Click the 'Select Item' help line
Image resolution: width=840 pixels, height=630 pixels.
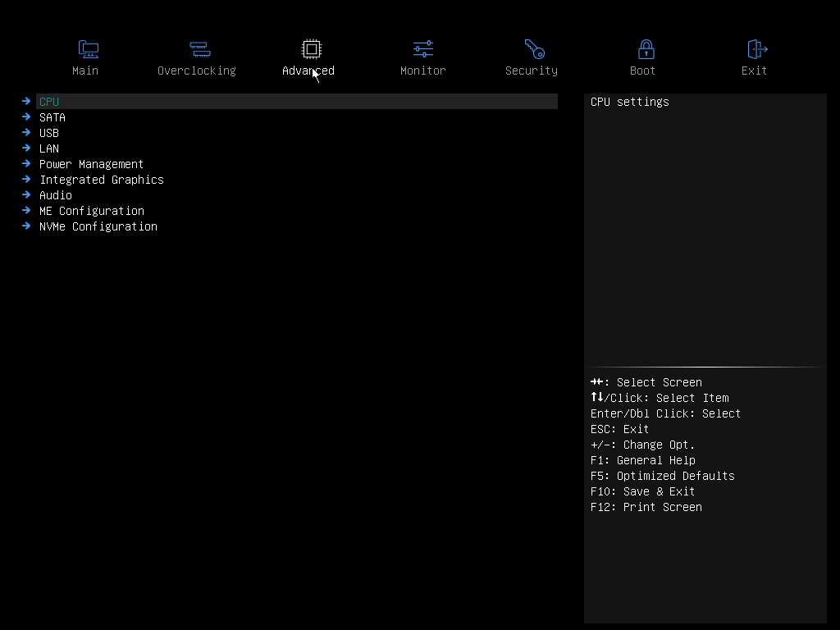(660, 398)
